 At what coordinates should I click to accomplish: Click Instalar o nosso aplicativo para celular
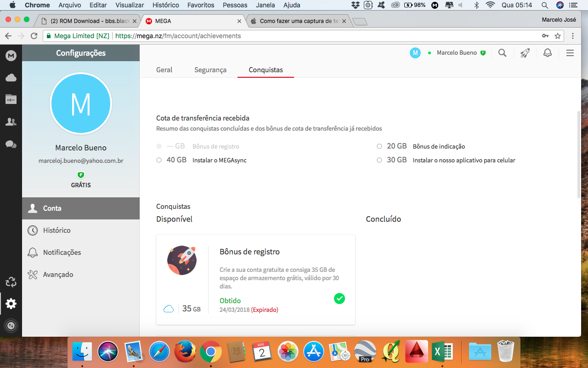[464, 161]
